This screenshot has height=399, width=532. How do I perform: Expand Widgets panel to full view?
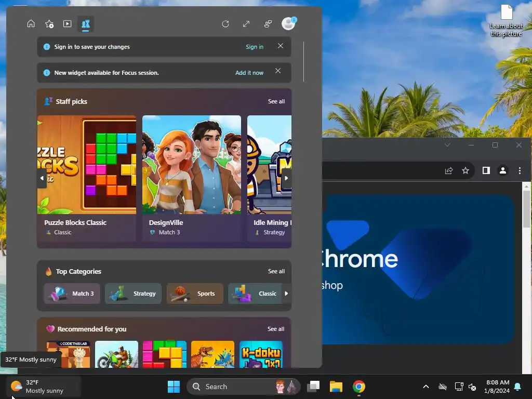(246, 24)
